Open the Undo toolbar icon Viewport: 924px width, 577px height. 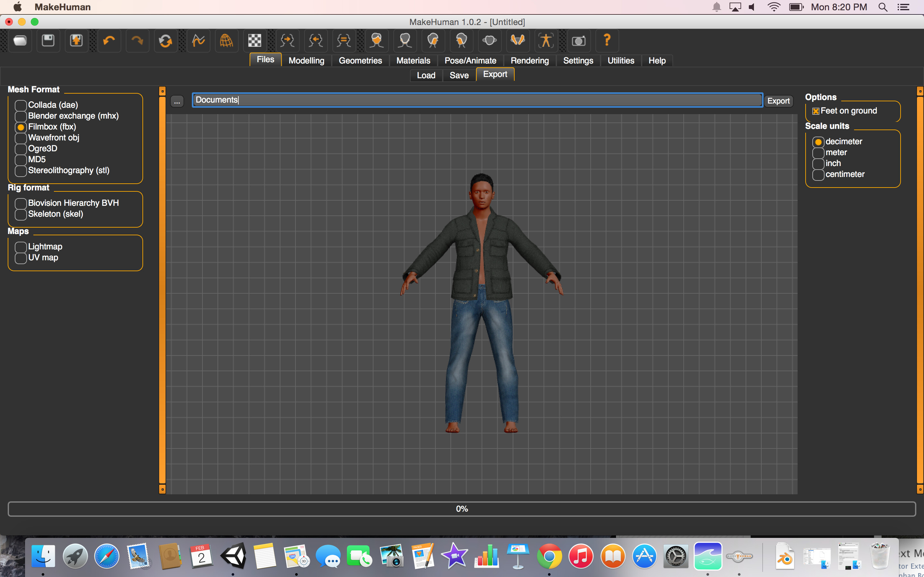click(x=109, y=41)
